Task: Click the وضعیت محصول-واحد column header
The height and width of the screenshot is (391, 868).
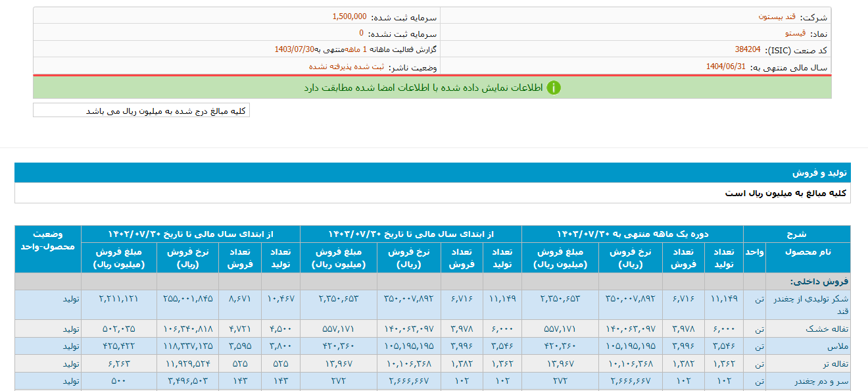Action: point(48,240)
